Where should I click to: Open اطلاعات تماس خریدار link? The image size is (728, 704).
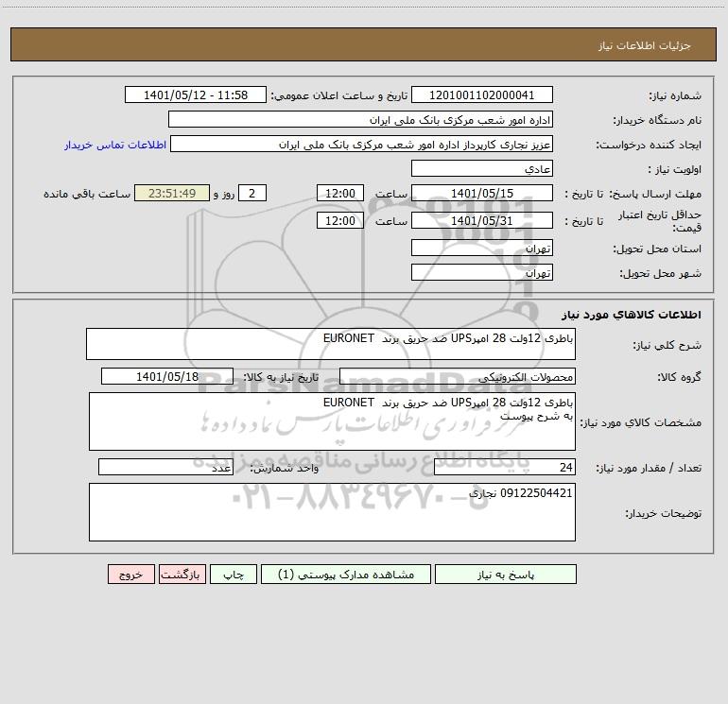tap(115, 145)
